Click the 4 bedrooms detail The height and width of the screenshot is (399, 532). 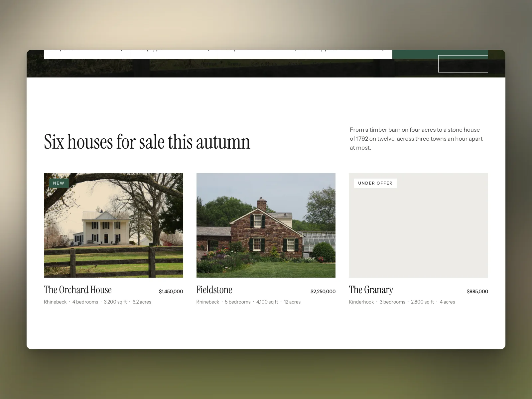(x=85, y=302)
